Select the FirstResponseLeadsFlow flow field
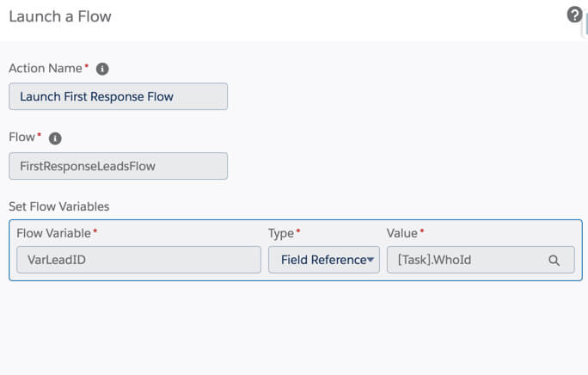Image resolution: width=588 pixels, height=375 pixels. coord(118,166)
